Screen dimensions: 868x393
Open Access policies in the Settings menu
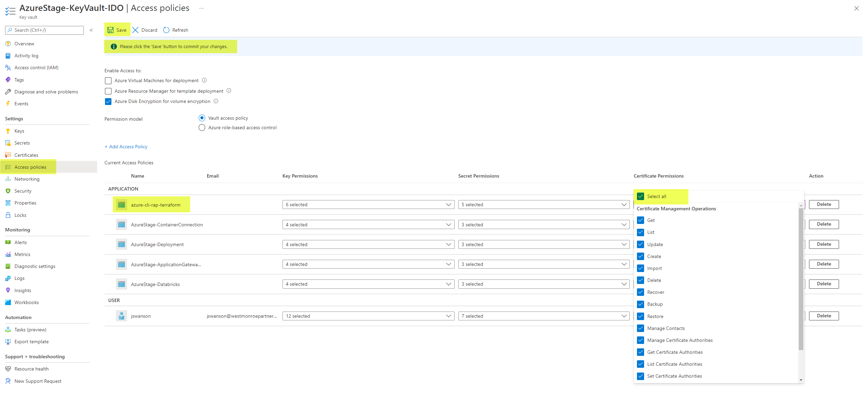pyautogui.click(x=49, y=167)
